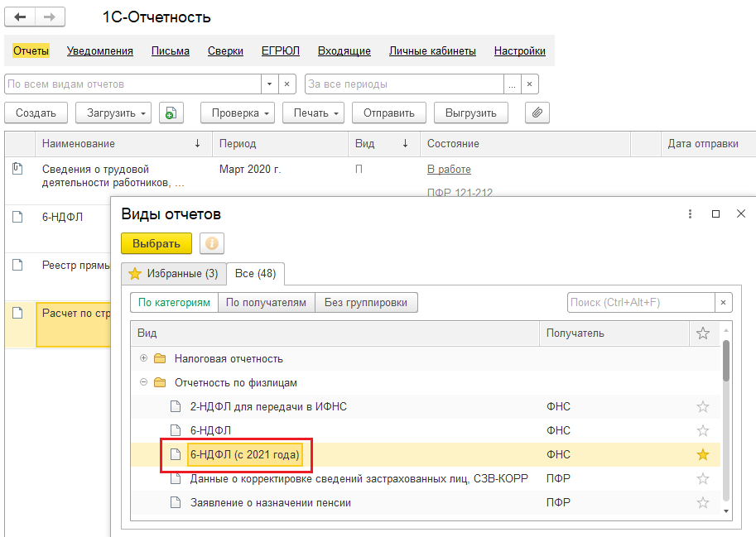The height and width of the screenshot is (537, 756).
Task: Click the По всем видам отчетов field
Action: [133, 84]
